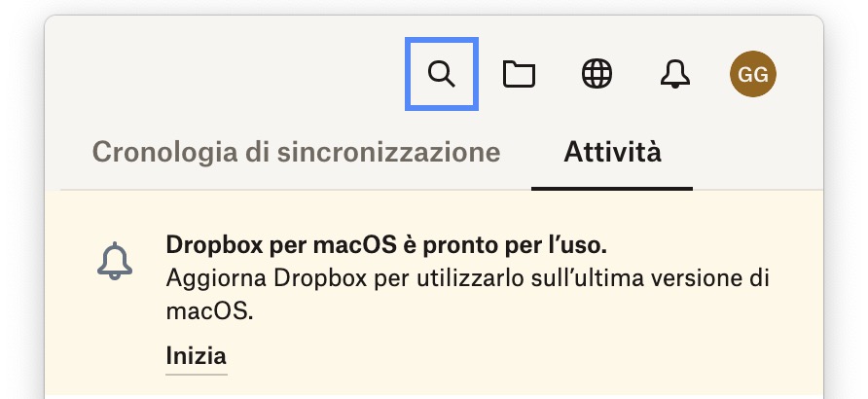
Task: Switch to Cronologia di sincronizzazione tab
Action: click(296, 153)
